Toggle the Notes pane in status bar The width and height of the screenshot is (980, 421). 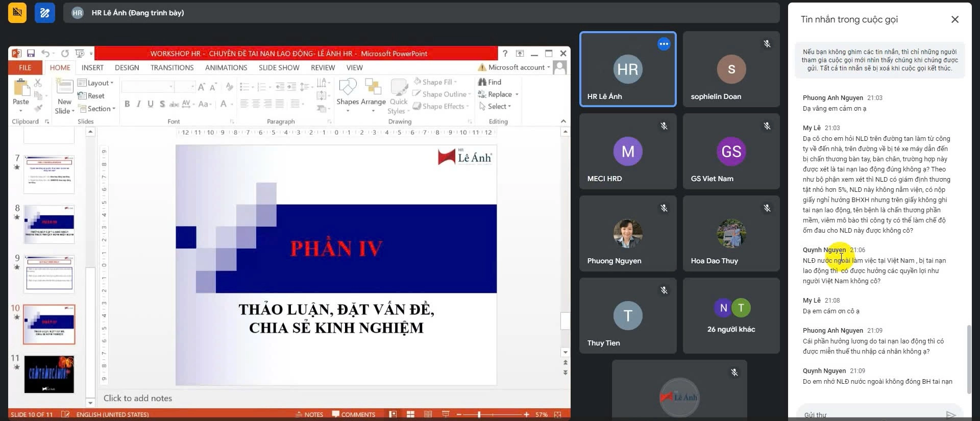[309, 414]
